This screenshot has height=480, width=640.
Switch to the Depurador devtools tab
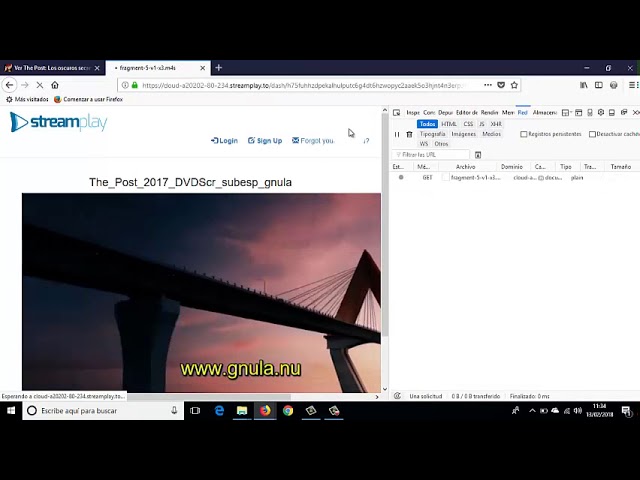pyautogui.click(x=445, y=113)
